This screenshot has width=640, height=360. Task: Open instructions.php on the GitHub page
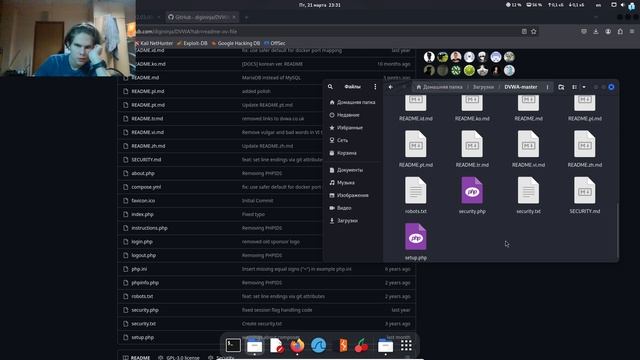[x=149, y=228]
